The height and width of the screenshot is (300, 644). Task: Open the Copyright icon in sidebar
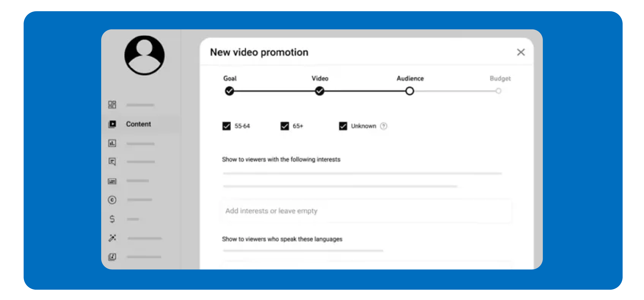(112, 200)
